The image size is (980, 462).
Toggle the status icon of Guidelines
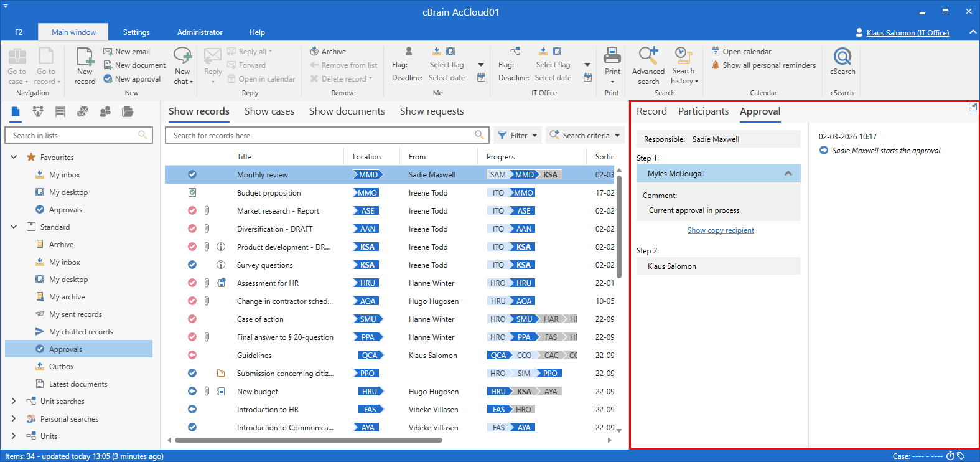click(x=192, y=356)
